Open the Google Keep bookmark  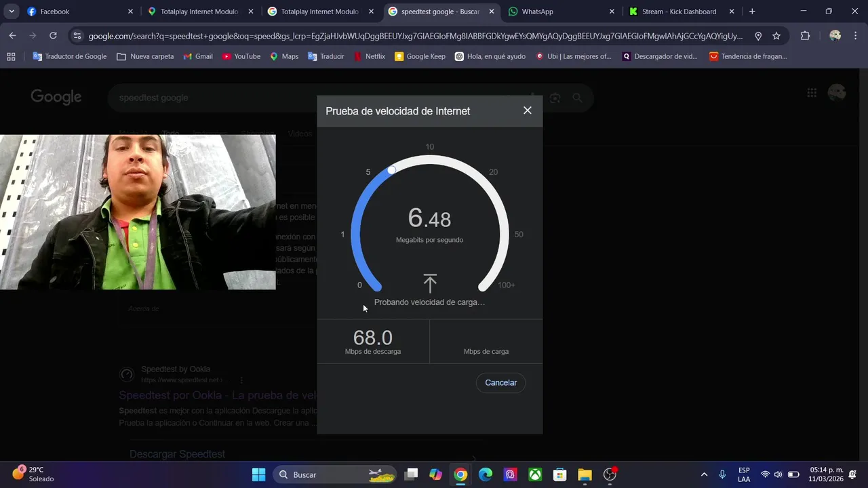click(420, 56)
